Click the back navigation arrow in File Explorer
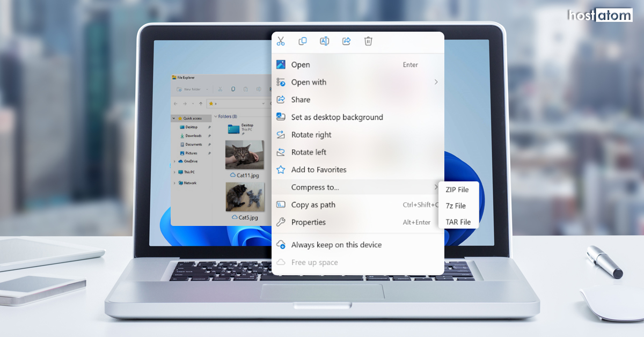The height and width of the screenshot is (337, 644). (175, 104)
